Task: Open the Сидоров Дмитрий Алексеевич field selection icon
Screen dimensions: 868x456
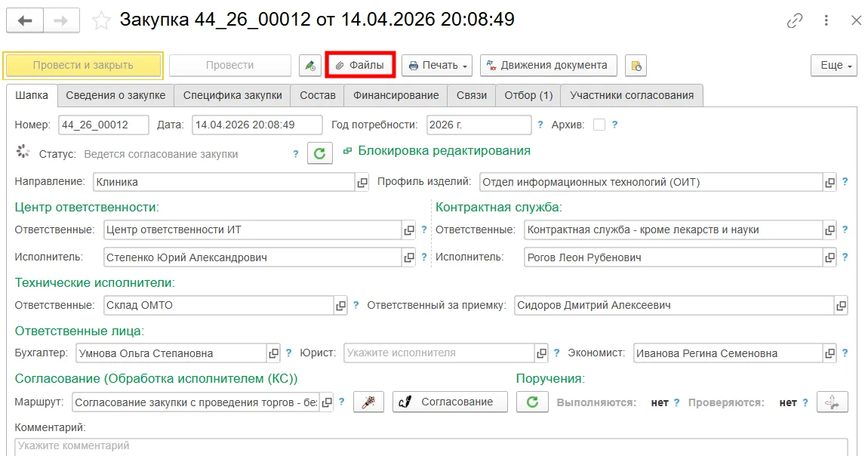Action: point(841,306)
